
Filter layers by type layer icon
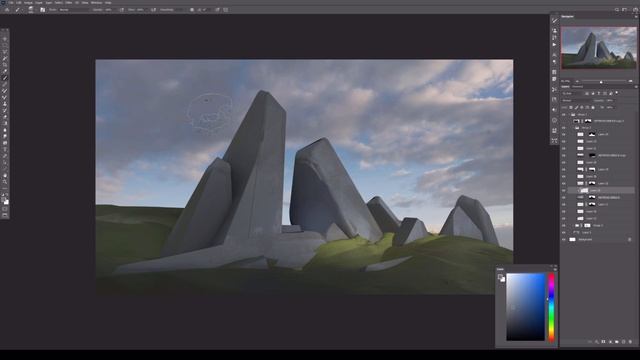(x=599, y=93)
